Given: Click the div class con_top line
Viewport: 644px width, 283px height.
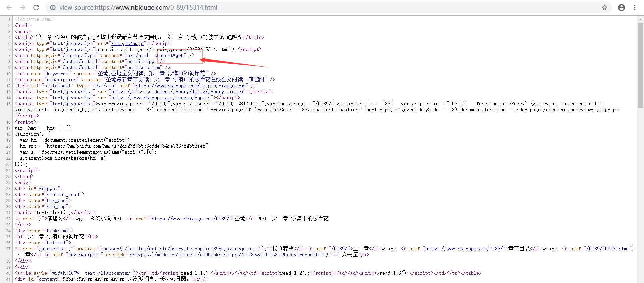Looking at the screenshot, I should tap(43, 206).
